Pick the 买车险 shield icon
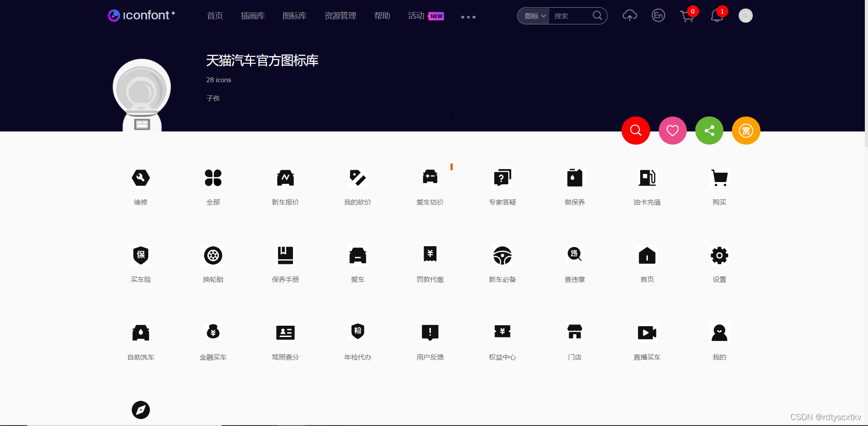This screenshot has height=426, width=868. (x=141, y=255)
